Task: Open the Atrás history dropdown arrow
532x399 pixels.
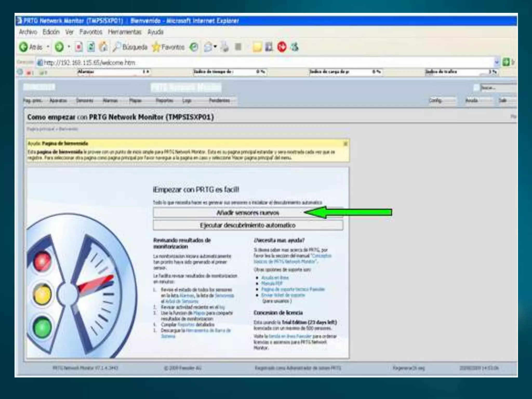Action: [x=48, y=47]
